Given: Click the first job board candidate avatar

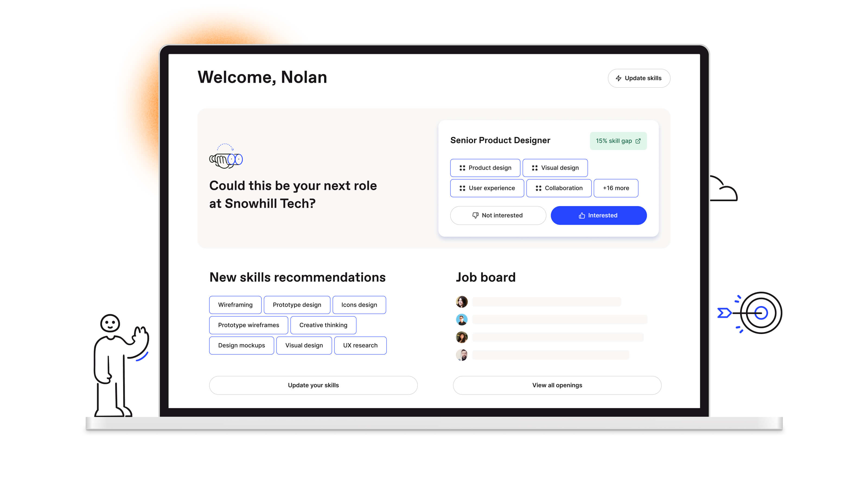Looking at the screenshot, I should [462, 301].
